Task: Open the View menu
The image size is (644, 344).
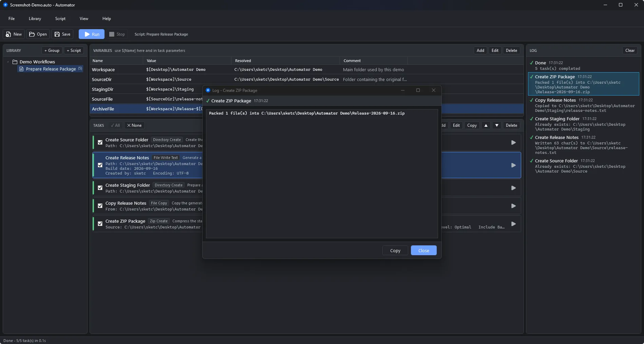Action: (84, 19)
